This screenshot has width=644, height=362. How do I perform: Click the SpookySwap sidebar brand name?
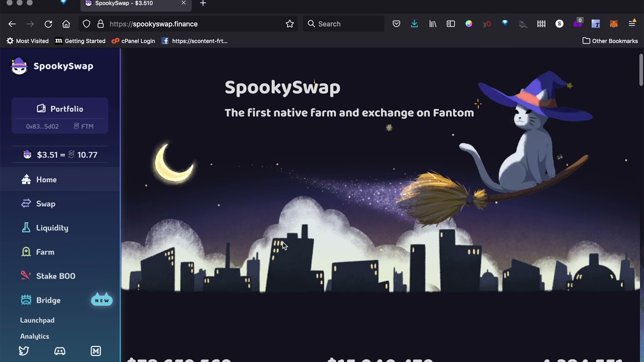click(63, 66)
